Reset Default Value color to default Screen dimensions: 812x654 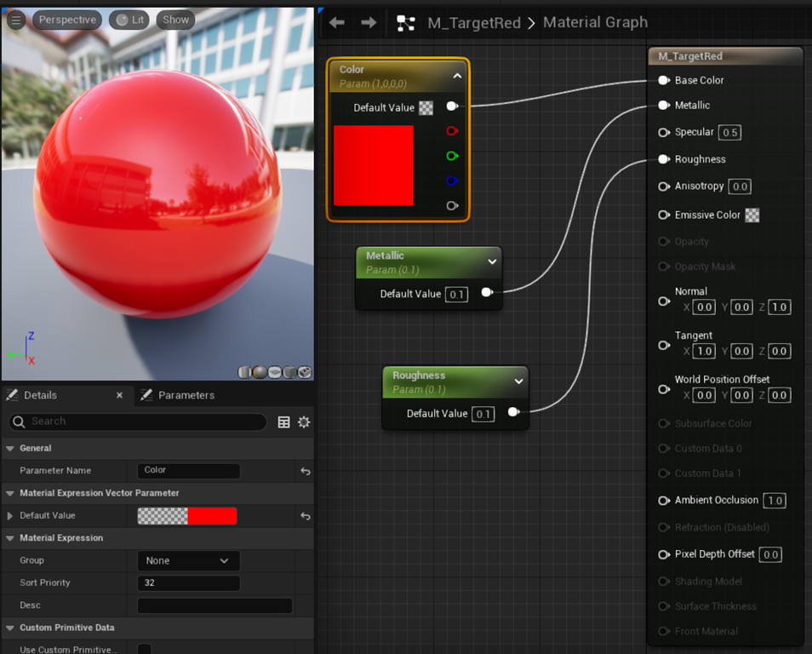click(x=306, y=516)
